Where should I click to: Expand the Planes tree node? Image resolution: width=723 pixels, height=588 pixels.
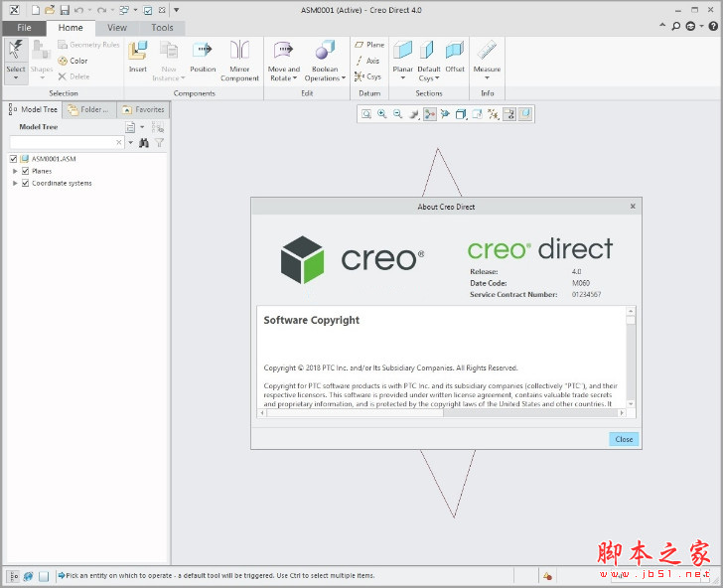pyautogui.click(x=15, y=171)
